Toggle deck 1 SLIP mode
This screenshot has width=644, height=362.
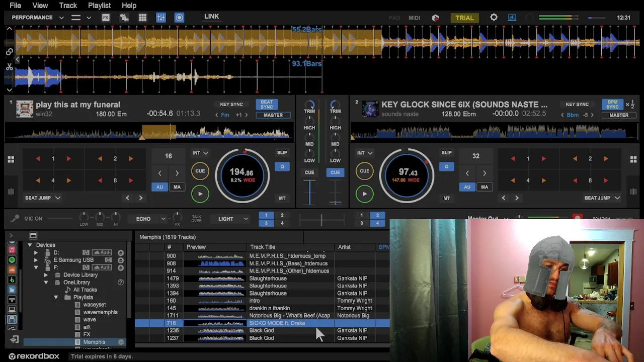pyautogui.click(x=282, y=153)
